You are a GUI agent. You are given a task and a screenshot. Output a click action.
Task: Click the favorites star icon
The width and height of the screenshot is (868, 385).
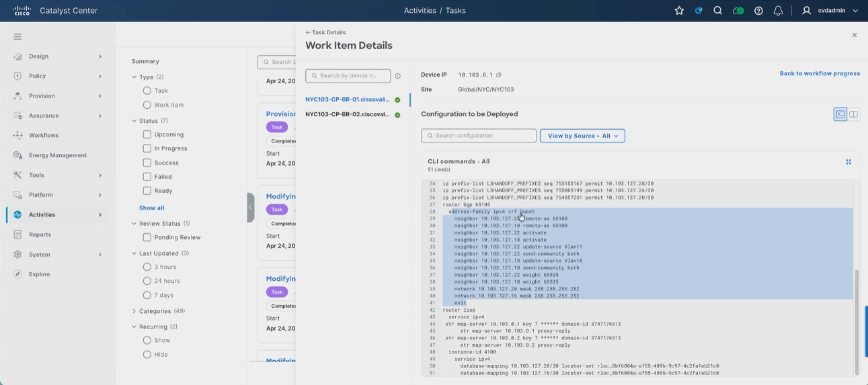click(x=679, y=11)
